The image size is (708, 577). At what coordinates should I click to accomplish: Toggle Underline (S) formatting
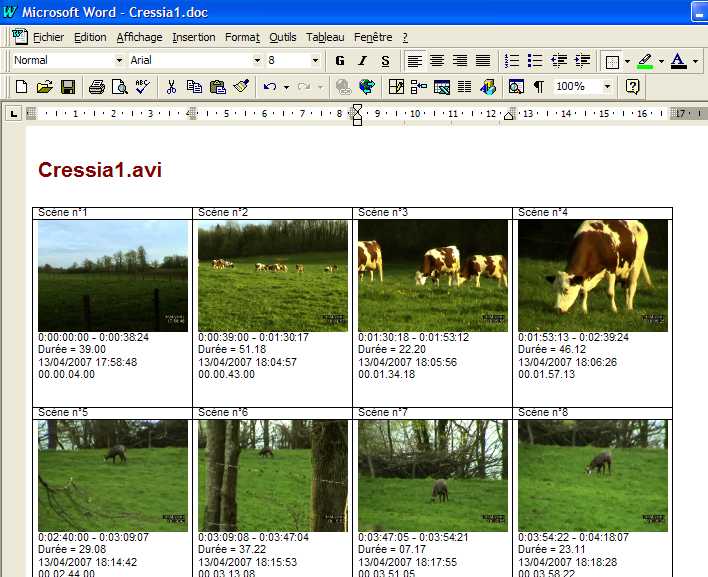385,60
